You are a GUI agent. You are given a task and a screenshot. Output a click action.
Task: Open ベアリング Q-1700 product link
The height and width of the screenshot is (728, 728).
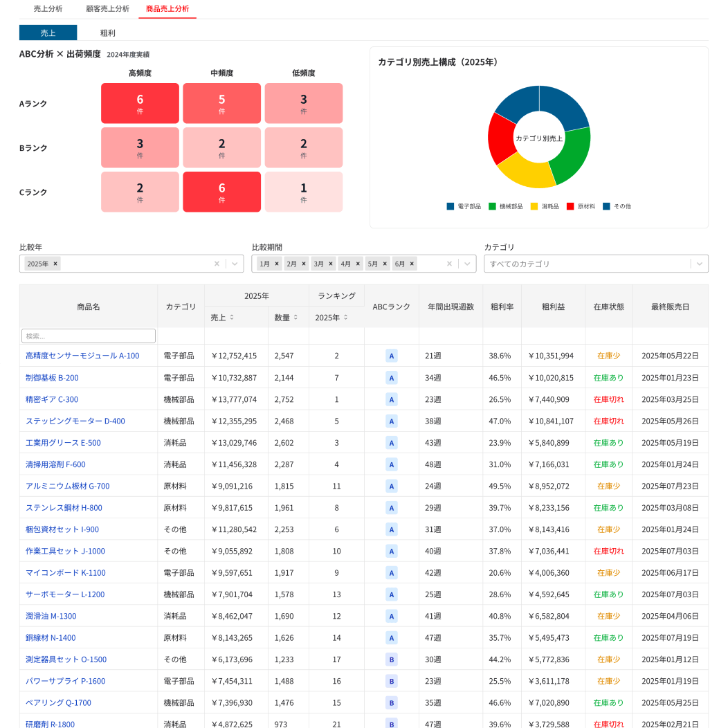59,702
